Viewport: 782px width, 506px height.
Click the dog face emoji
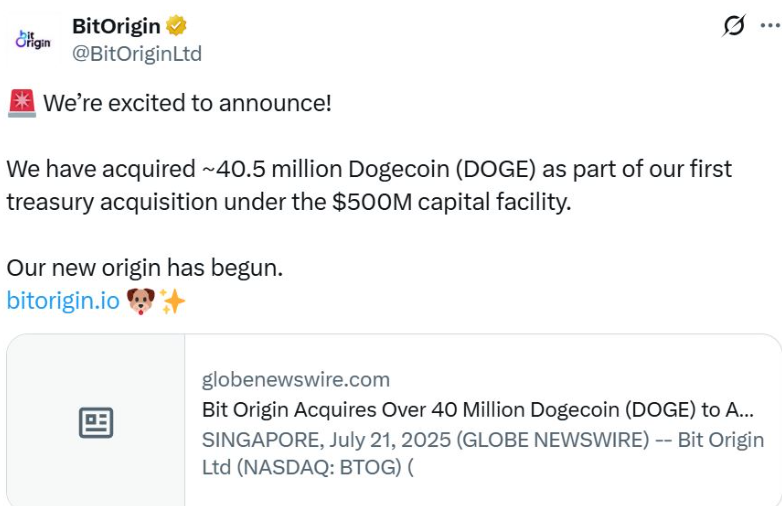[x=141, y=301]
